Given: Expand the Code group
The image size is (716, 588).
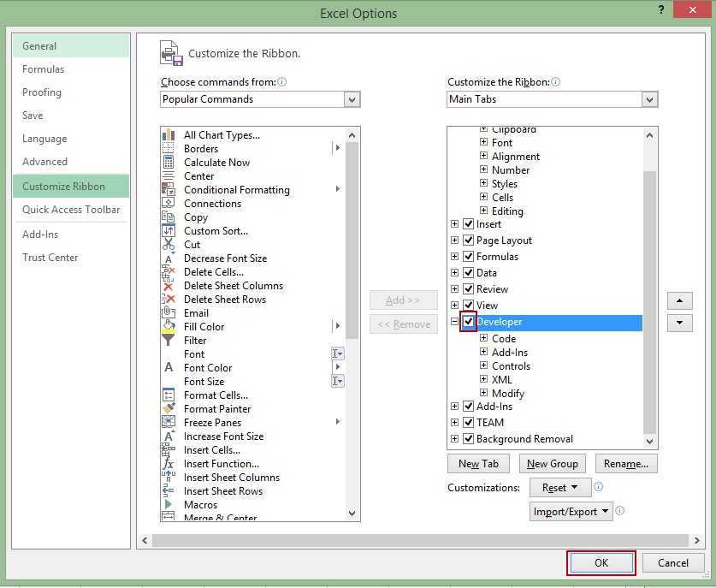Looking at the screenshot, I should pos(483,338).
